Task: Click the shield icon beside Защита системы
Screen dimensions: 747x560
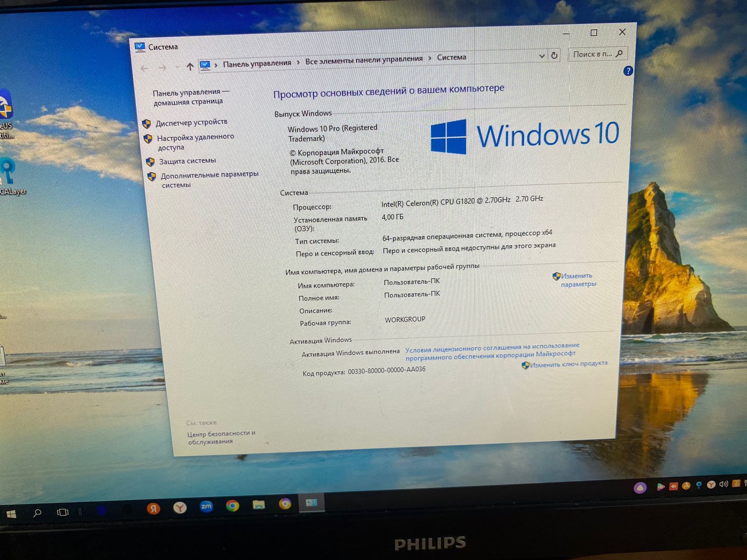Action: pyautogui.click(x=150, y=162)
